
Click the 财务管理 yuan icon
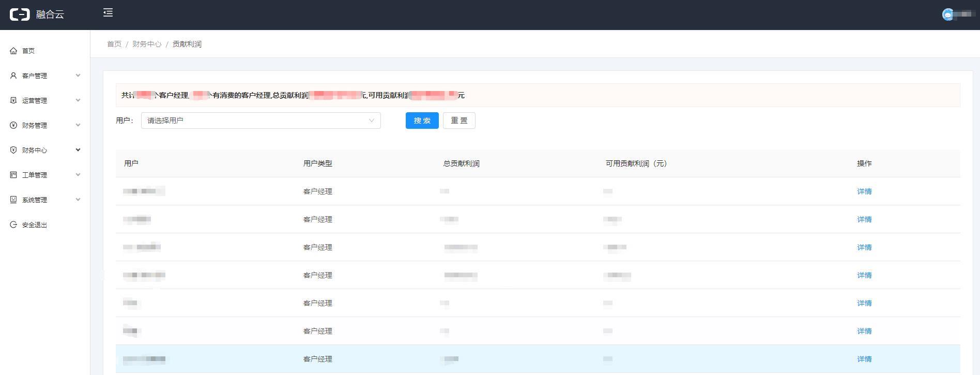pos(13,125)
